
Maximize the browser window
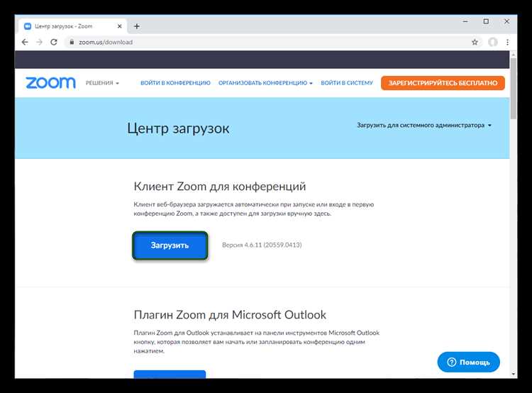click(x=486, y=21)
